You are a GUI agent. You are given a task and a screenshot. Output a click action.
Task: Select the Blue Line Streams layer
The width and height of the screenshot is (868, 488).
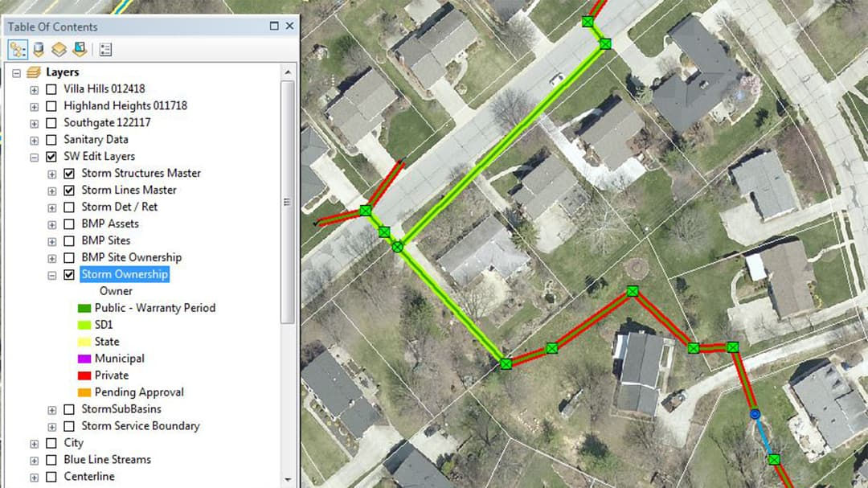[x=106, y=459]
